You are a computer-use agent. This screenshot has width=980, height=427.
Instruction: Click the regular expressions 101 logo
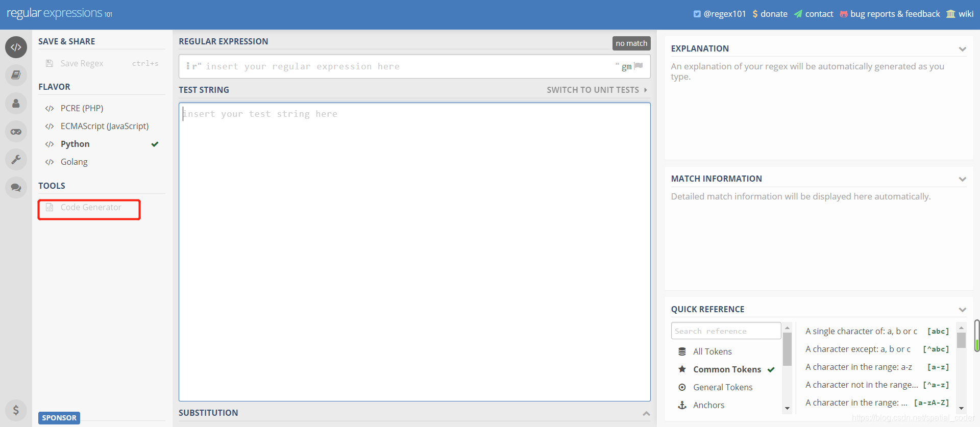tap(59, 13)
